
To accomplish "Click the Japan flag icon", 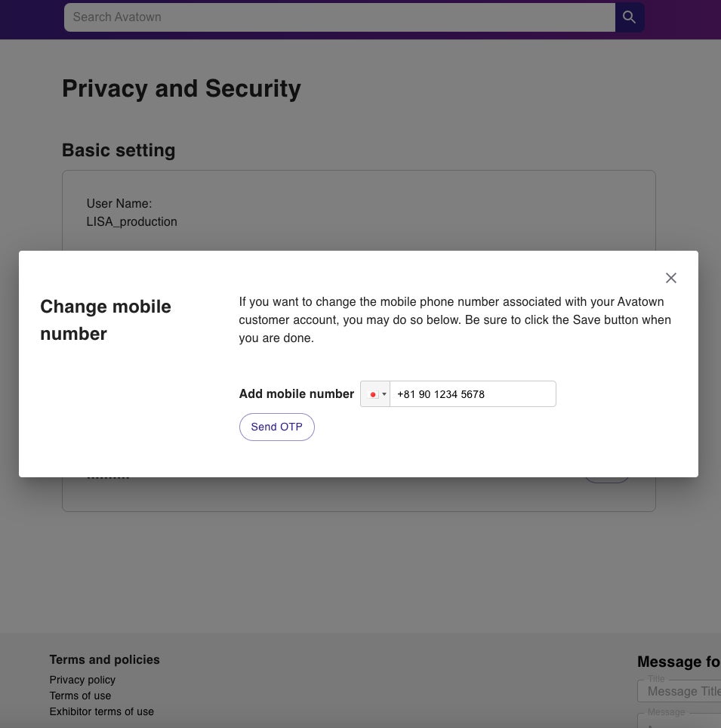I will click(373, 394).
